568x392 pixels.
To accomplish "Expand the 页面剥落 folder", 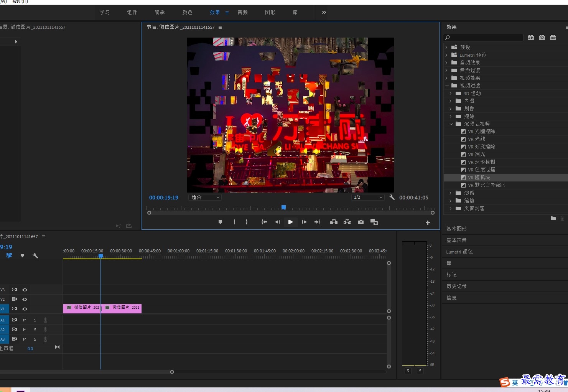I will coord(451,208).
